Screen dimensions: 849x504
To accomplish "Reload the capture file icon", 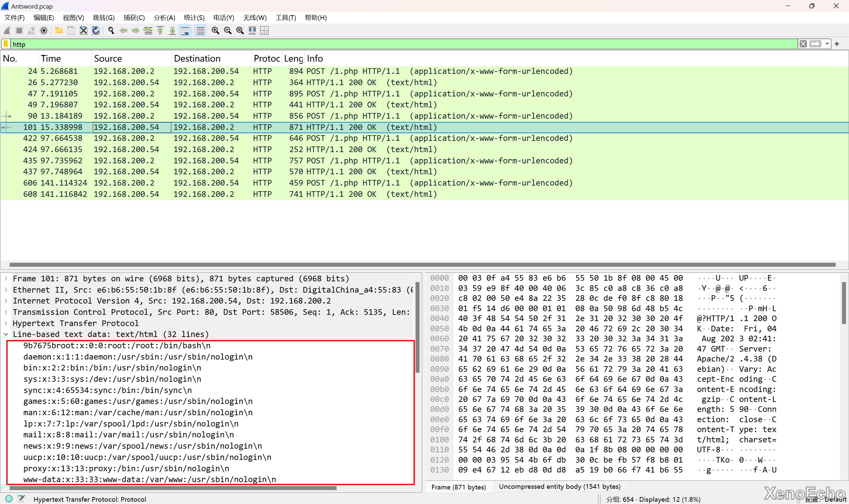I will 96,31.
